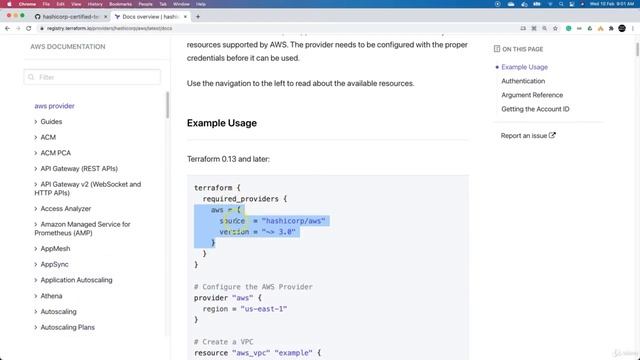The image size is (640, 360).
Task: Reload the Terraform registry page
Action: (x=29, y=29)
